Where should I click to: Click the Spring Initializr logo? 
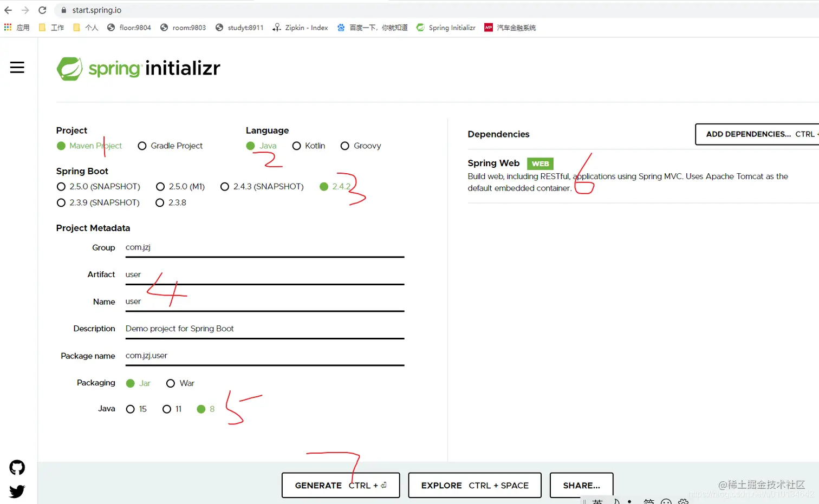point(138,69)
